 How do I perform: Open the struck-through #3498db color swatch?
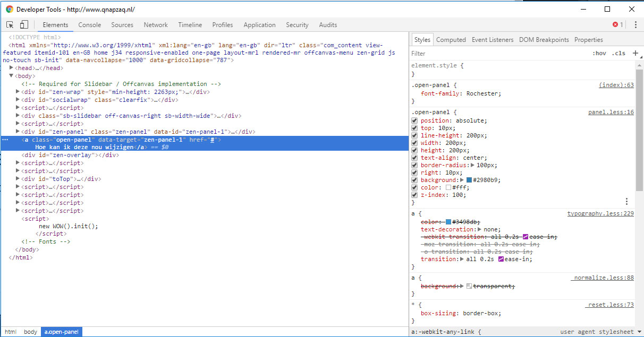tap(448, 222)
